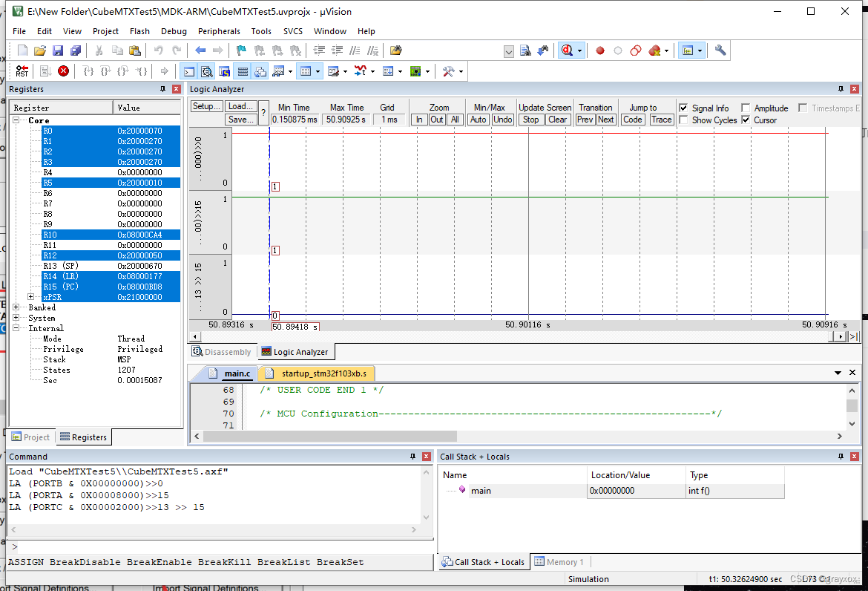The width and height of the screenshot is (868, 591).
Task: Toggle the Show Cycles checkbox
Action: (684, 120)
